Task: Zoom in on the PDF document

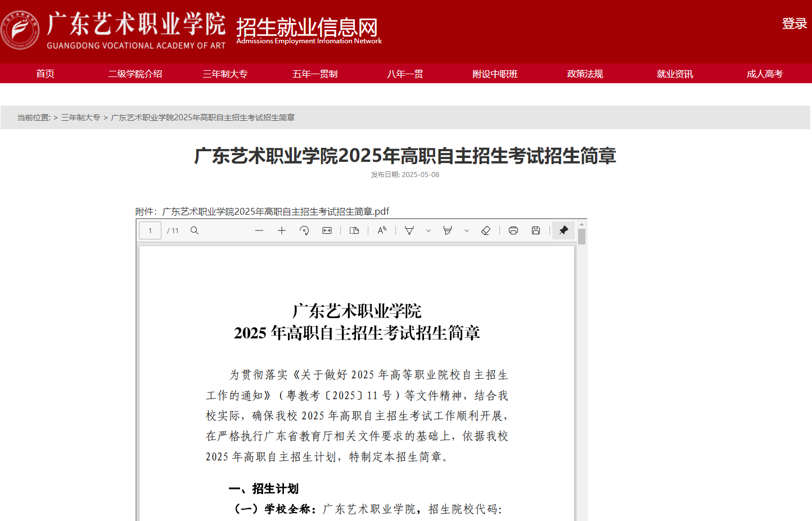Action: tap(281, 230)
